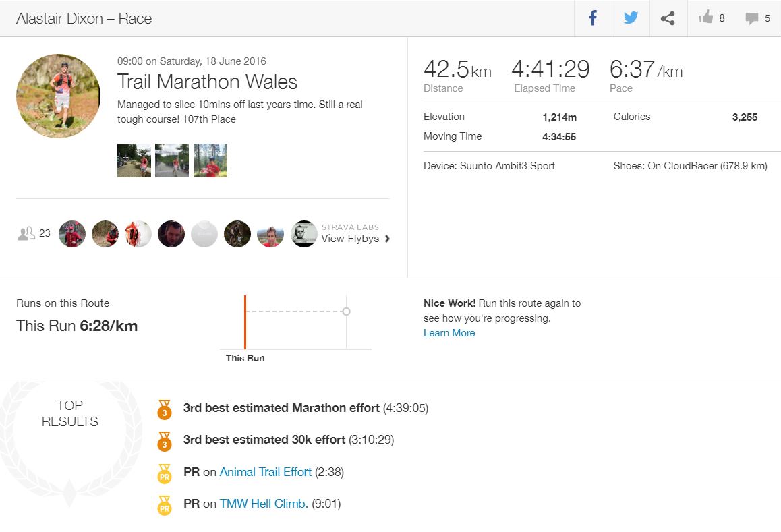This screenshot has width=781, height=532.
Task: Click the first kudos-giver avatar
Action: click(x=72, y=234)
